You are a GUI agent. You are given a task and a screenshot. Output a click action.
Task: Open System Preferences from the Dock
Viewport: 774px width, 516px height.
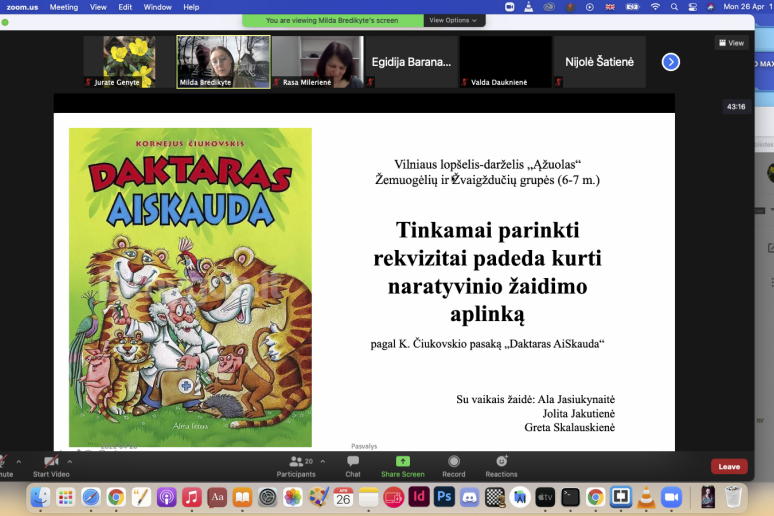point(268,497)
